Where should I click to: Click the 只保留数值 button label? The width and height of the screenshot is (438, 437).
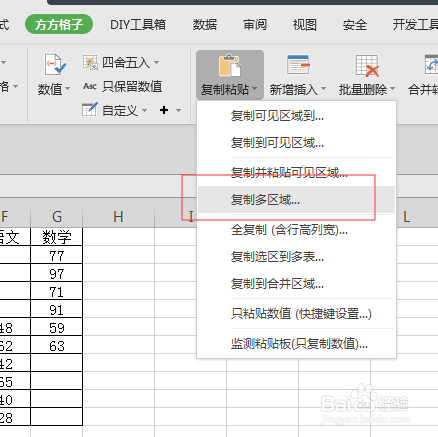pos(132,86)
